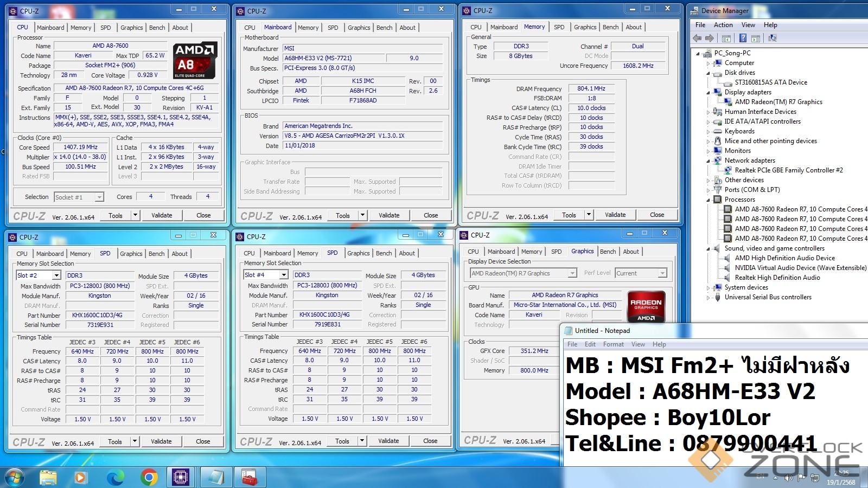Click Close in the Slot #4 SPD window
The height and width of the screenshot is (488, 868).
tap(430, 441)
